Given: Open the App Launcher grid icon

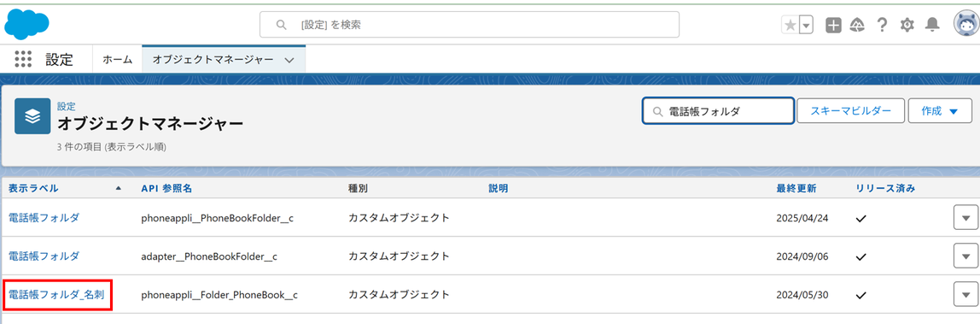Looking at the screenshot, I should pyautogui.click(x=22, y=60).
